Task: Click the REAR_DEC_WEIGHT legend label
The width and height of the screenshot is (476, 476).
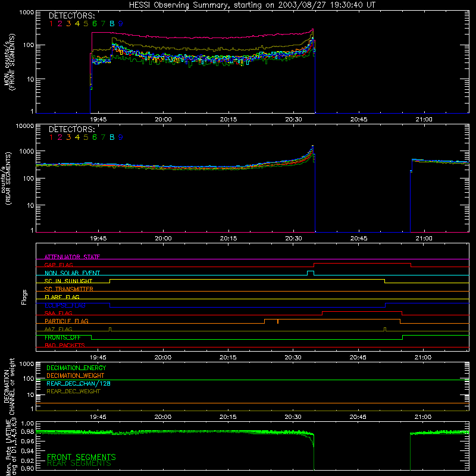Action: coord(73,392)
